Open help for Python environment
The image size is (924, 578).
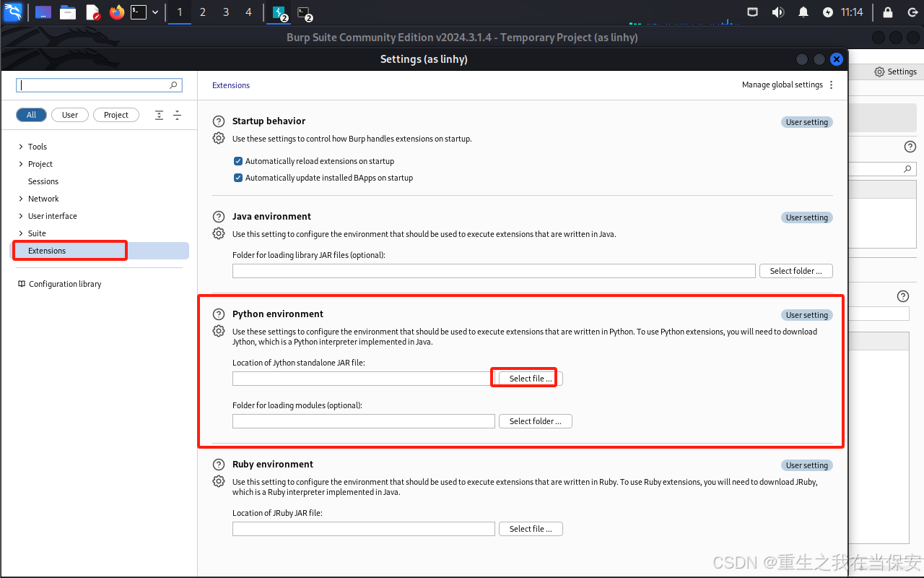point(219,314)
